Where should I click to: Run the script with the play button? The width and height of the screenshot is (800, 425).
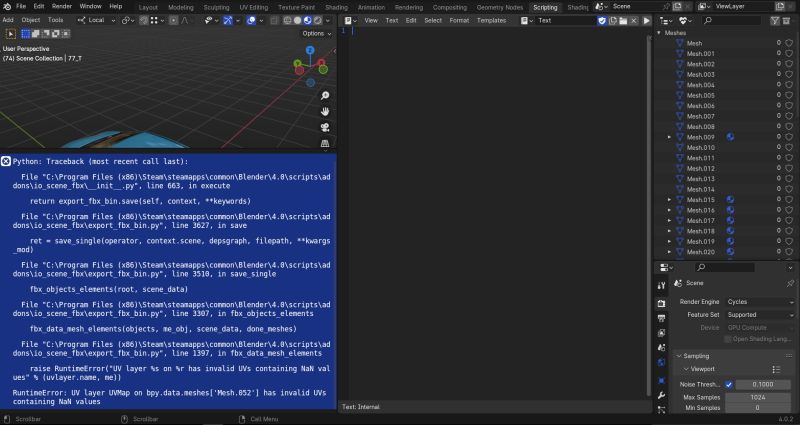[x=646, y=21]
